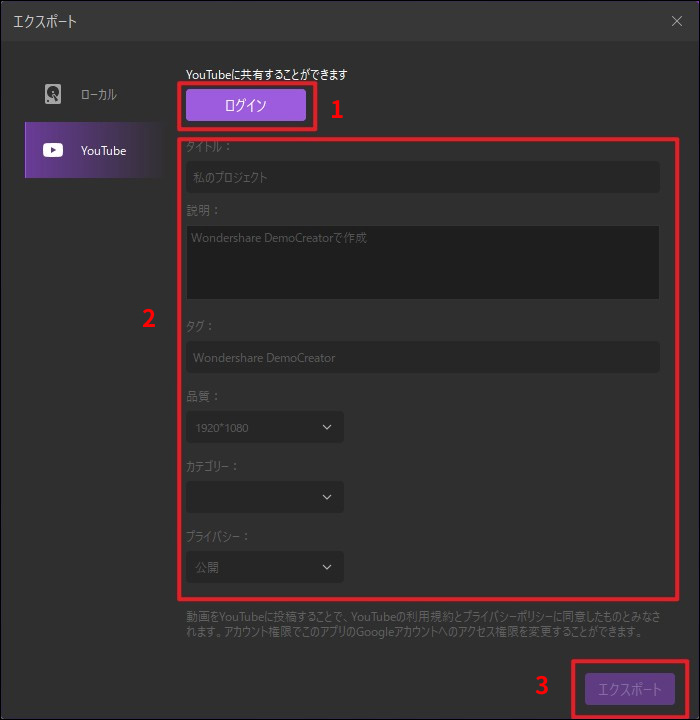700x720 pixels.
Task: Click the プライバシー： label
Action: point(217,536)
